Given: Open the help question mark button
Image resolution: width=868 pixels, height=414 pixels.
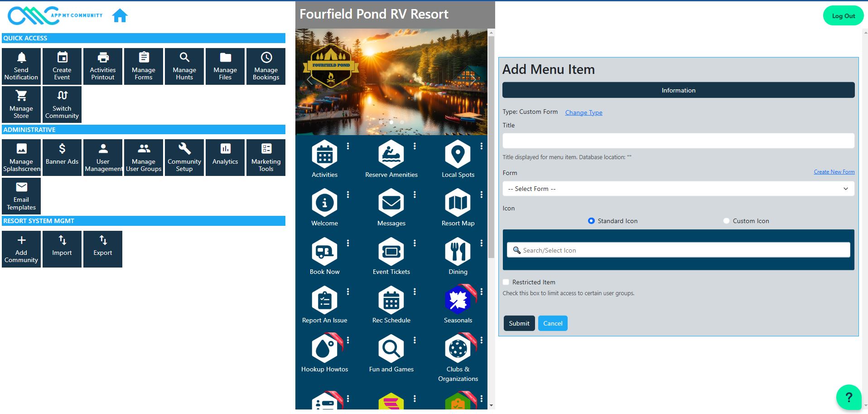Looking at the screenshot, I should [849, 397].
